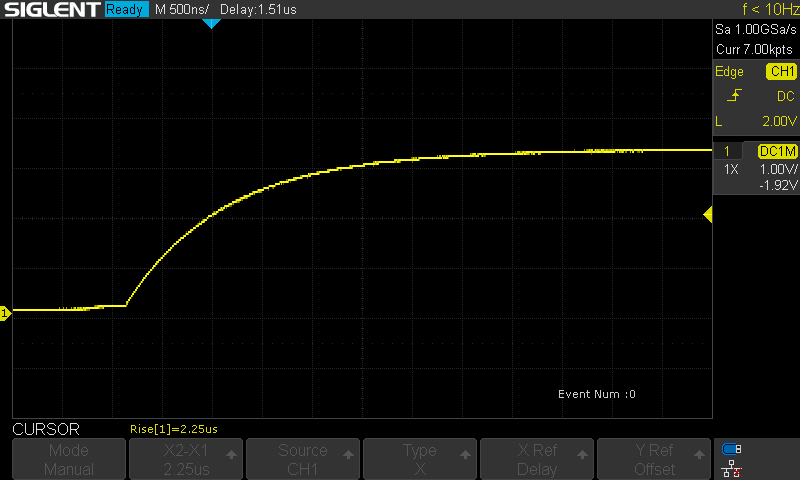
Task: Click the Edge trigger type label
Action: (729, 72)
